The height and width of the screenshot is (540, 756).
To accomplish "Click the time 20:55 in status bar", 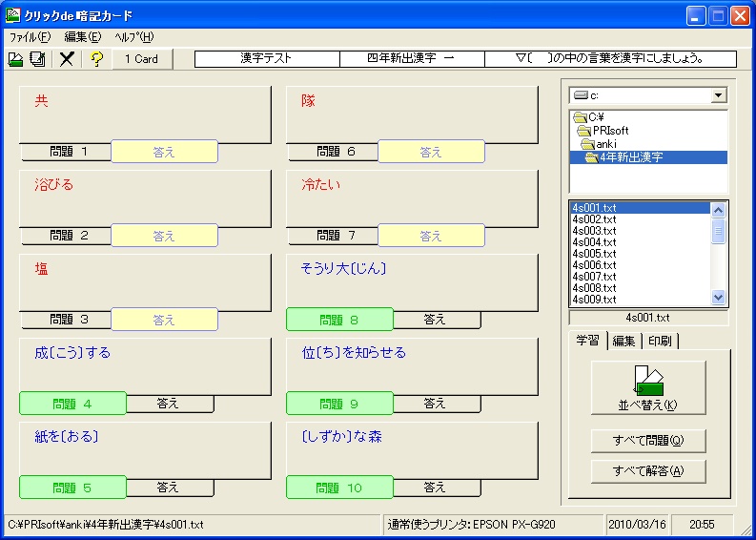I will click(x=702, y=525).
